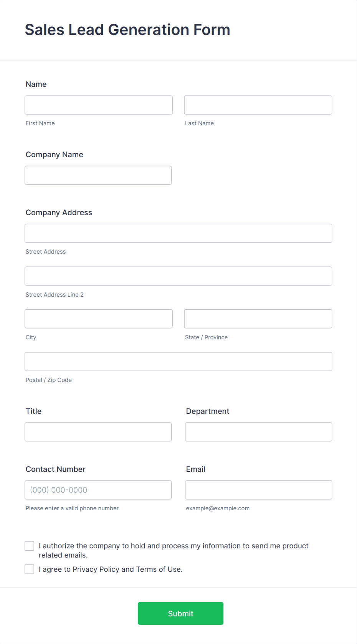Click the Street Address Line 2 field
Viewport: 357px width, 644px height.
point(178,276)
